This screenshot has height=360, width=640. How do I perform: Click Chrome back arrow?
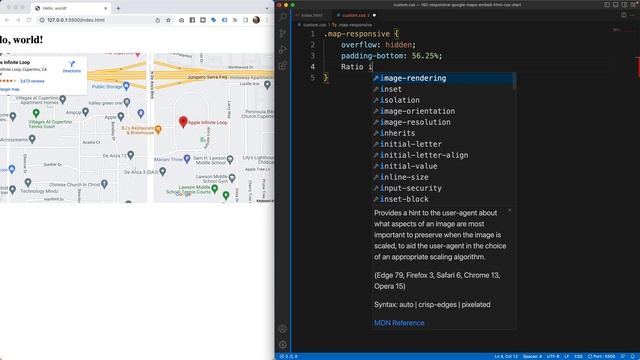(7, 20)
